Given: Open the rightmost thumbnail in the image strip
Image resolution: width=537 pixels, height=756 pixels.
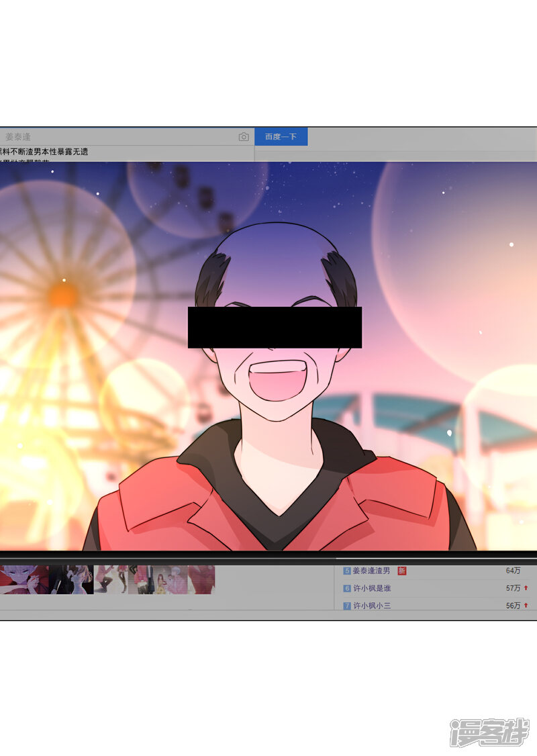Looking at the screenshot, I should [x=201, y=579].
